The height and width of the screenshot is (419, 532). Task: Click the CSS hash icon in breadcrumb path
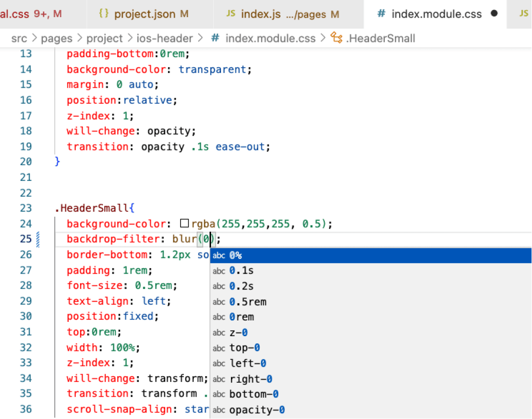point(215,38)
